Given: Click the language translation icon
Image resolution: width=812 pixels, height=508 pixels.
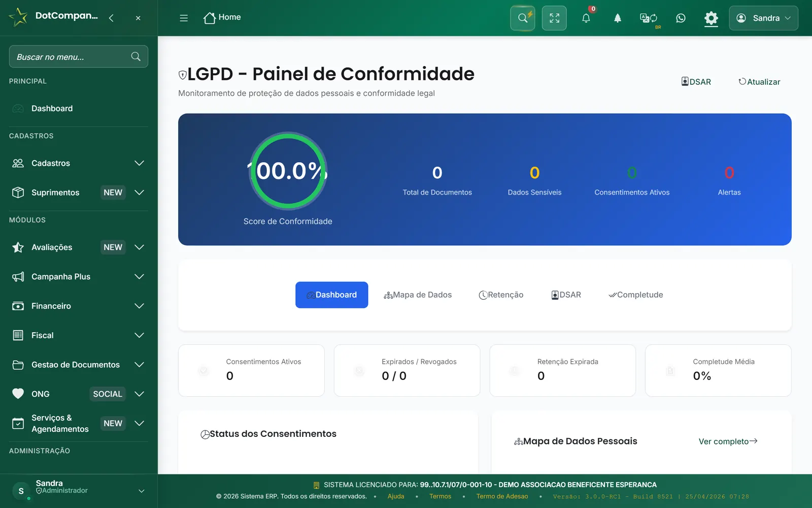Looking at the screenshot, I should click(x=649, y=18).
